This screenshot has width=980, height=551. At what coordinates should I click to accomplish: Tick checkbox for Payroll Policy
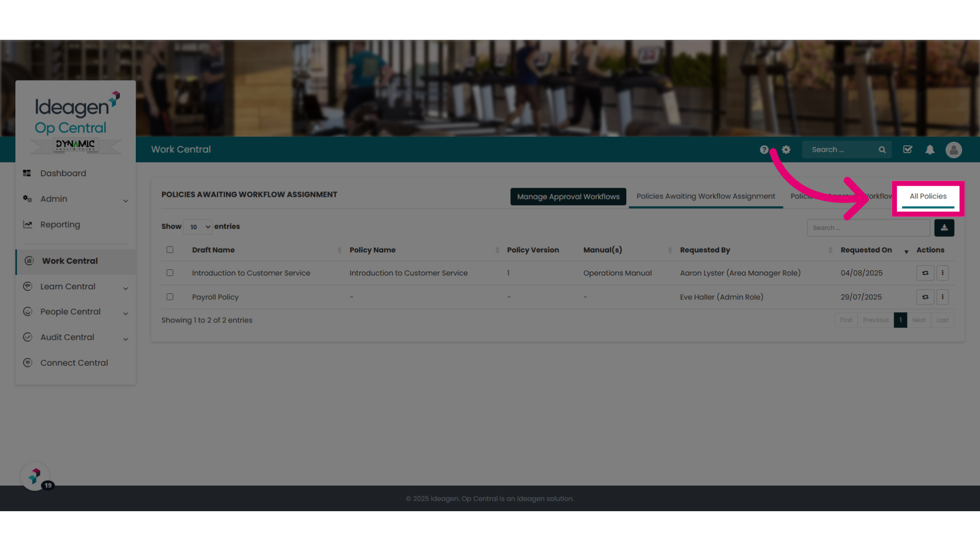170,297
